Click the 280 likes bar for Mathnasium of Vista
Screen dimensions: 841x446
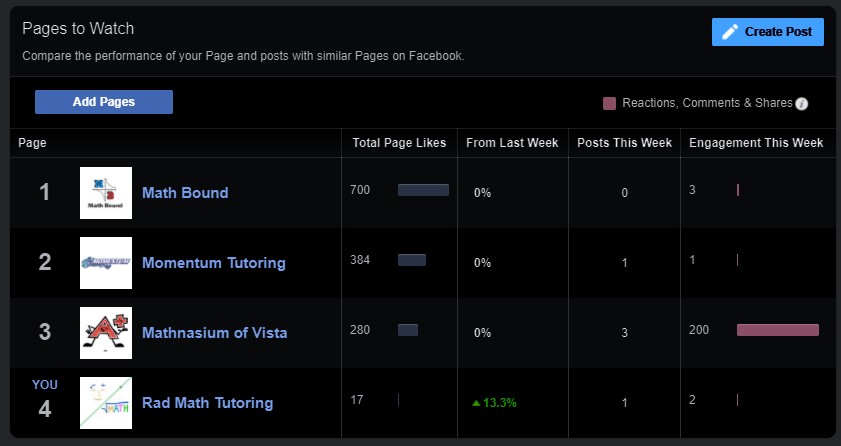408,330
